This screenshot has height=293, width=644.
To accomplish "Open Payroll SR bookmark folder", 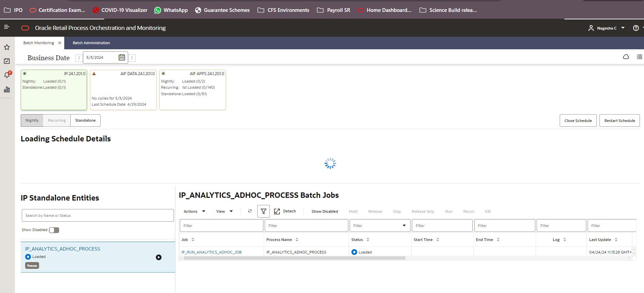I will click(333, 10).
